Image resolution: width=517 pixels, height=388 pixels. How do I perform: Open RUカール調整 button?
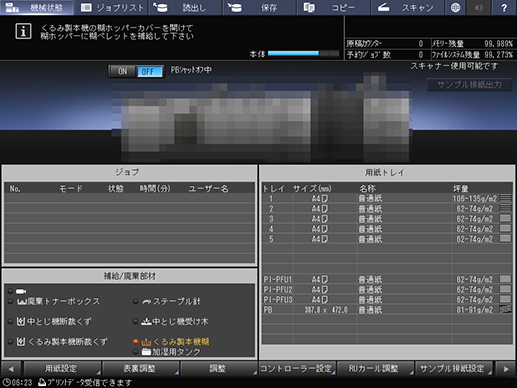point(375,368)
